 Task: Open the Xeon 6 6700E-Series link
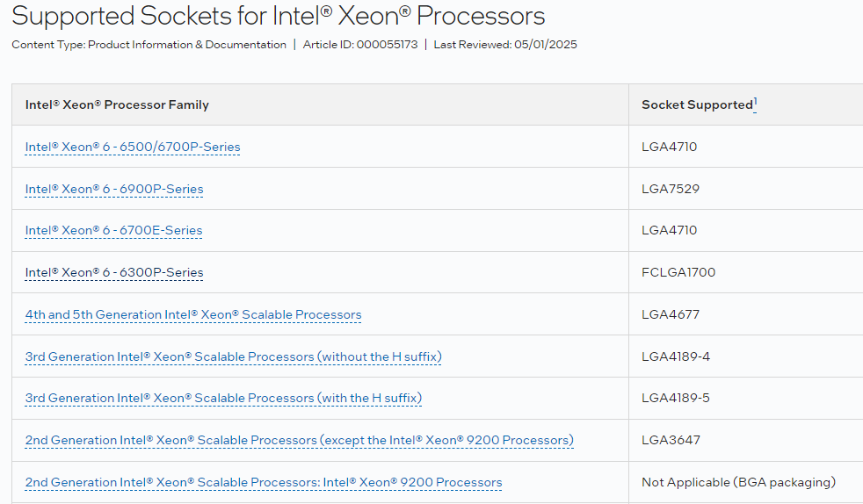tap(113, 230)
